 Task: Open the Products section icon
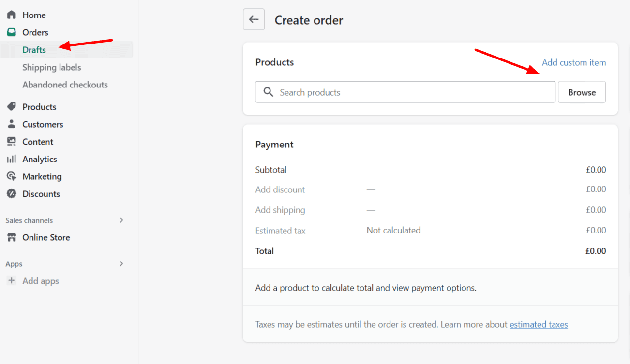11,106
